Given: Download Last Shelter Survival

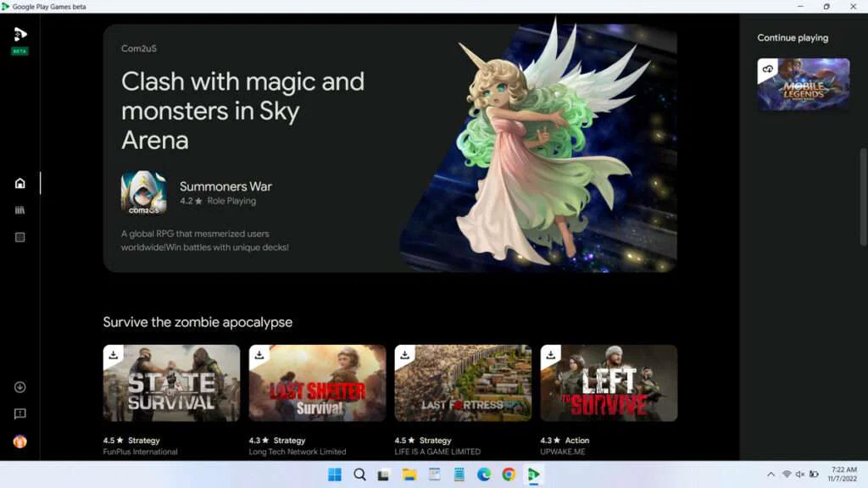Looking at the screenshot, I should [x=259, y=355].
